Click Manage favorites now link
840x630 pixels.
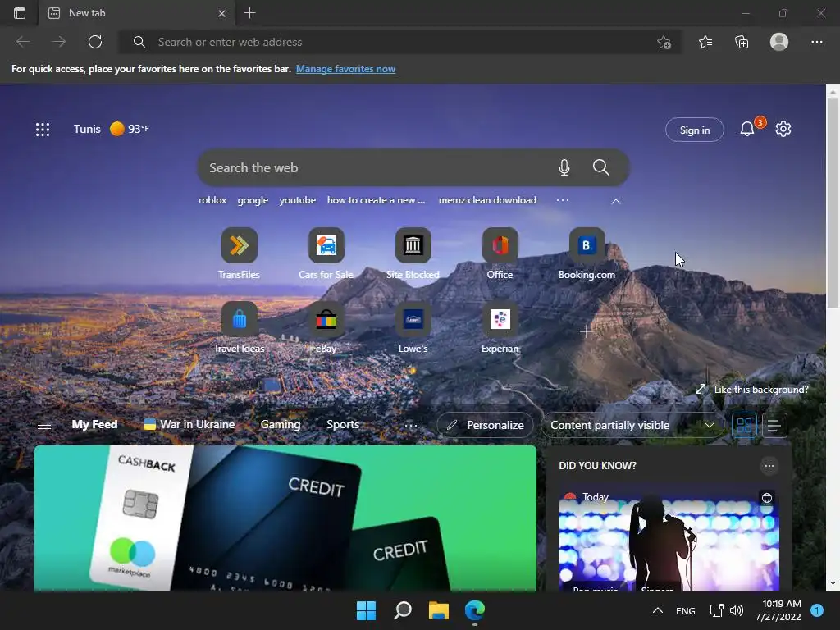pyautogui.click(x=345, y=69)
